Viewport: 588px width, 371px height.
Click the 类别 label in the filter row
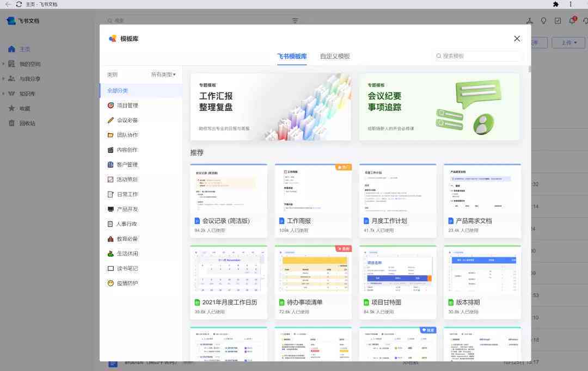(113, 75)
